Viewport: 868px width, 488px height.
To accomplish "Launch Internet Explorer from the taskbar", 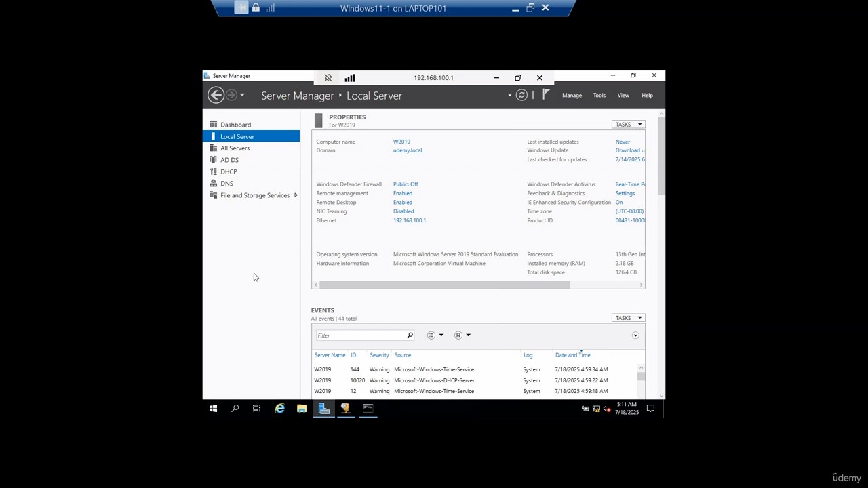I will pyautogui.click(x=279, y=409).
